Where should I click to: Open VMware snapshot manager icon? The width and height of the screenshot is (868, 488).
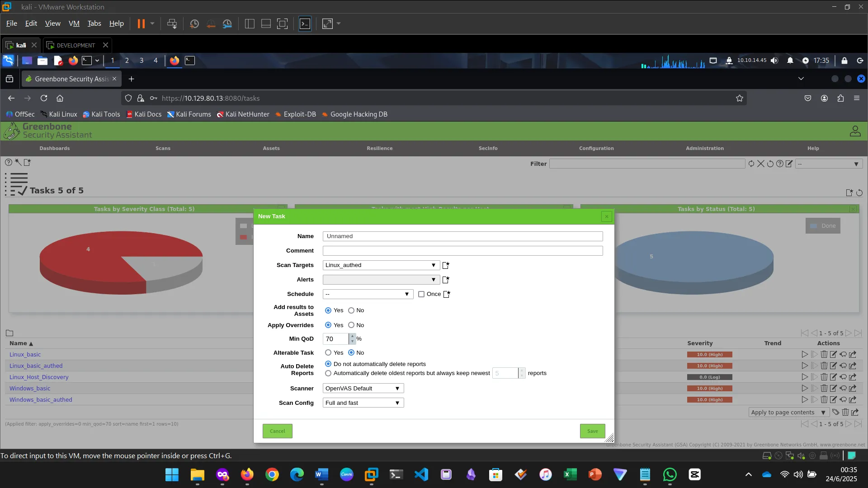pos(227,24)
